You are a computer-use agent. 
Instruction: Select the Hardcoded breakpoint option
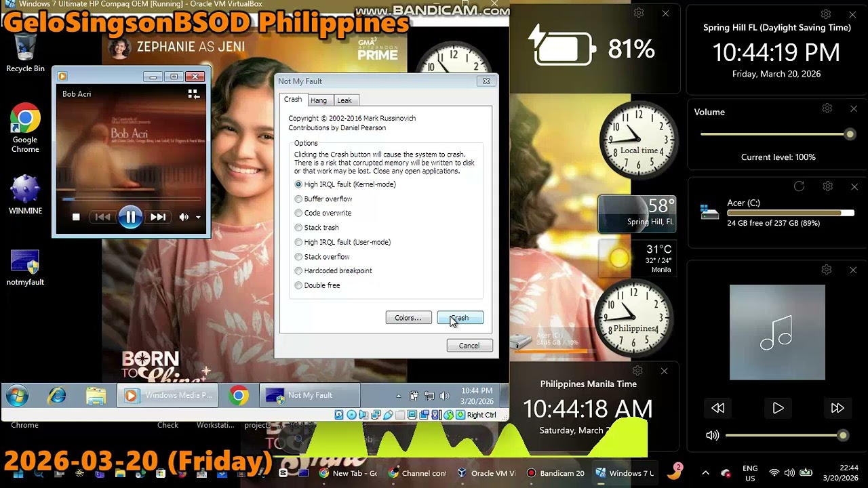point(333,271)
